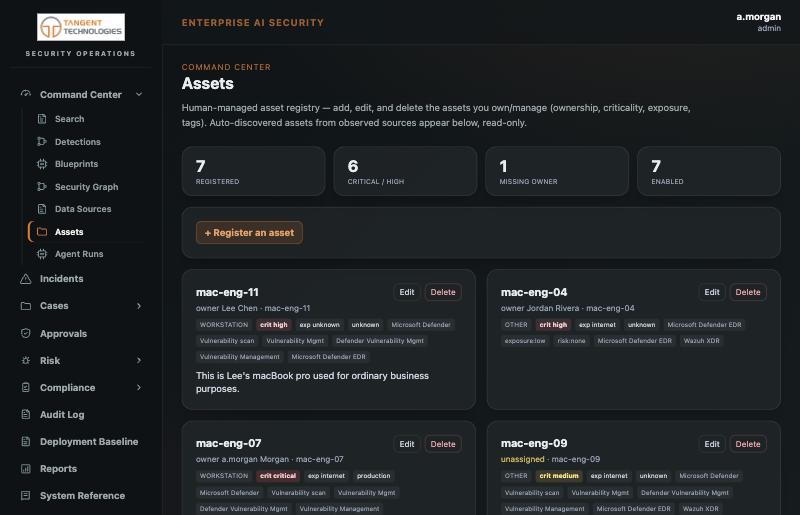
Task: Click Register an asset button
Action: coord(249,233)
